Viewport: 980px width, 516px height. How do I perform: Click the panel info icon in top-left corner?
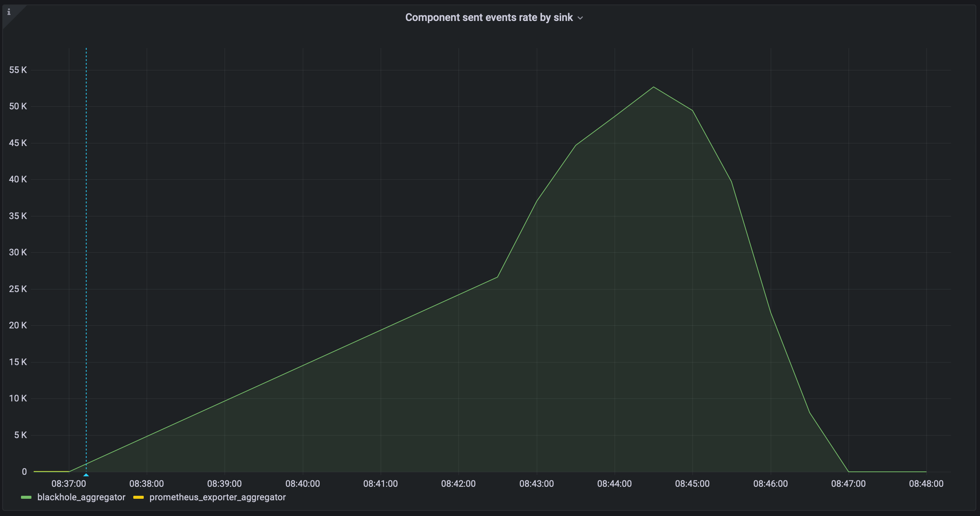(x=9, y=12)
